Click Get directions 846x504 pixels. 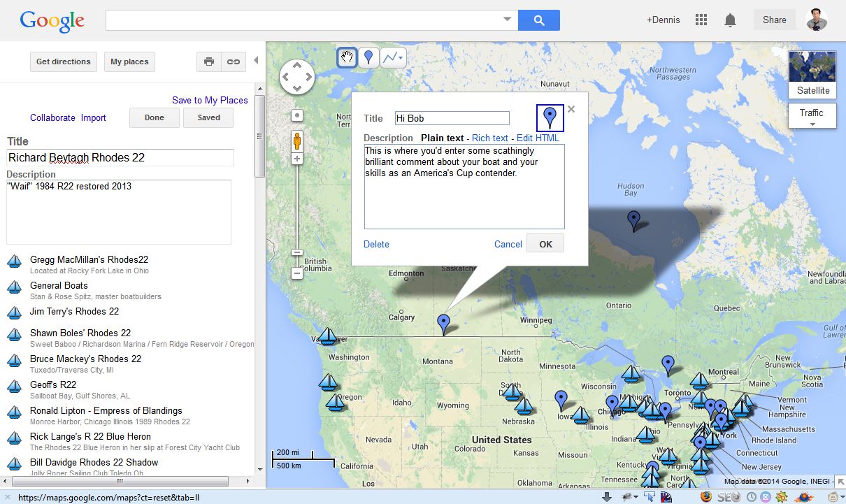tap(64, 62)
